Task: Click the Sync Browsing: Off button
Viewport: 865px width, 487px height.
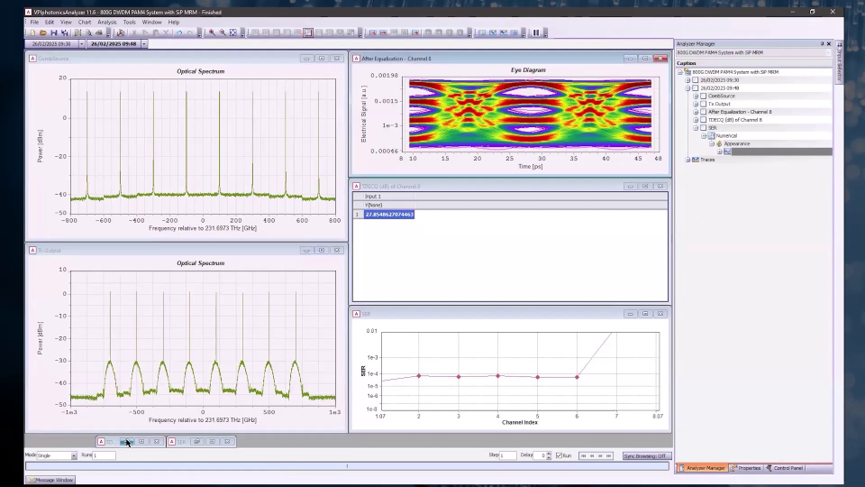Action: (x=644, y=456)
